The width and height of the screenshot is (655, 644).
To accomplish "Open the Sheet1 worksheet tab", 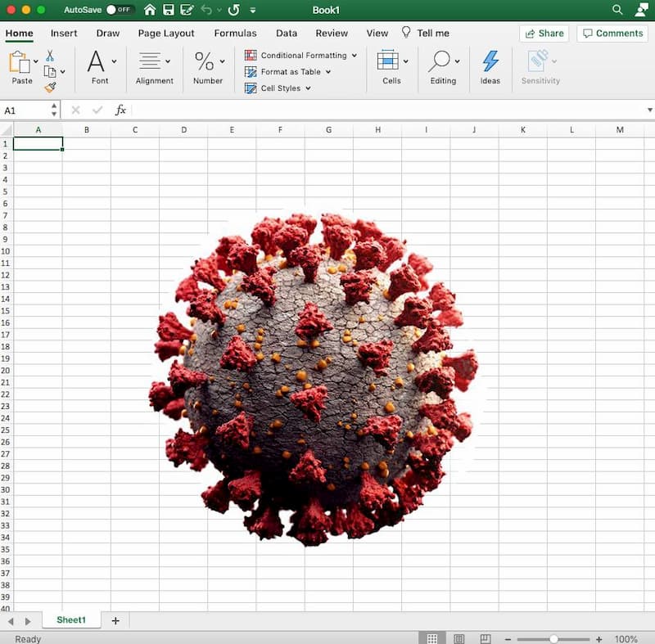I will pyautogui.click(x=71, y=620).
